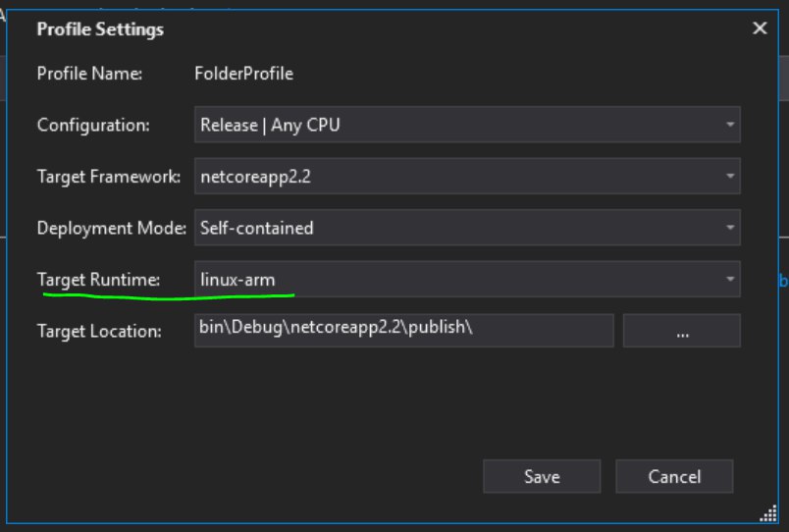
Task: Expand the Target Runtime dropdown arrow
Action: 729,279
